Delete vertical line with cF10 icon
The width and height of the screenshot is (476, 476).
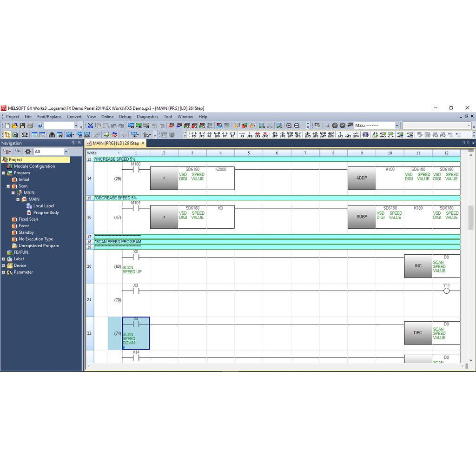click(x=265, y=134)
